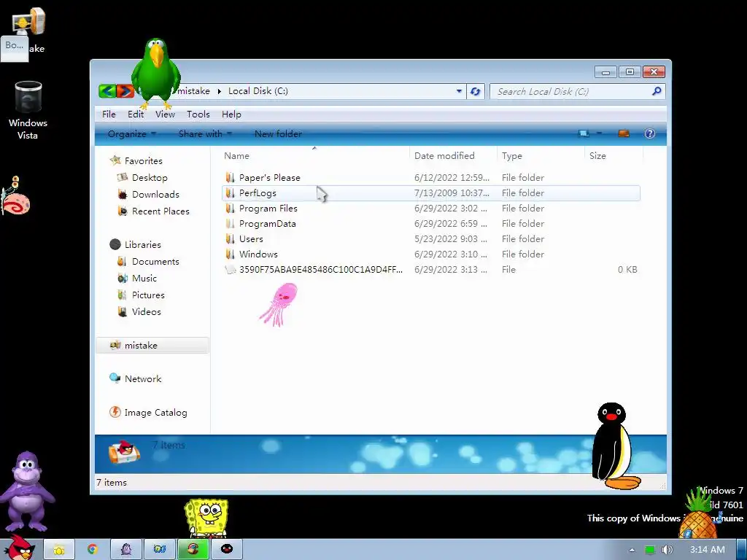Click the search magnifier icon
This screenshot has width=747, height=560.
click(657, 91)
